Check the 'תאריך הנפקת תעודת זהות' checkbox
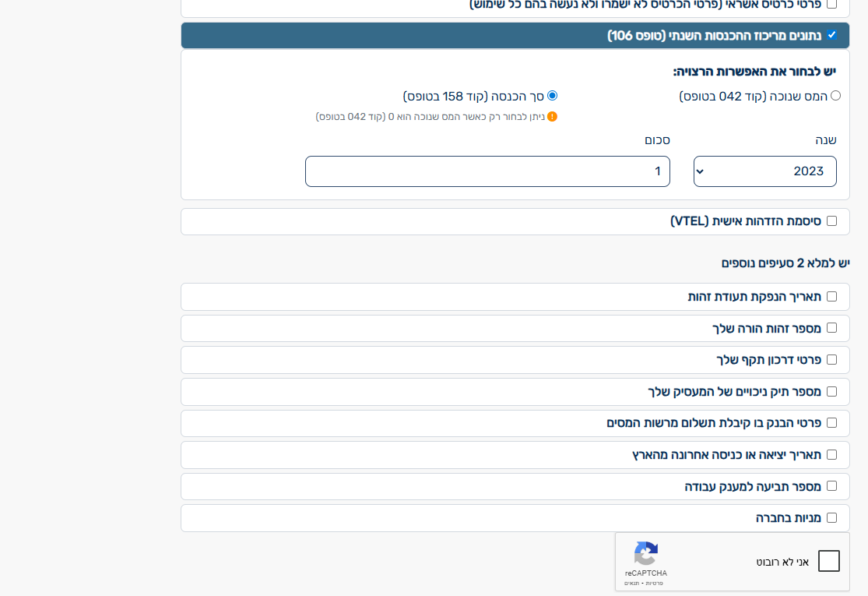Screen dimensions: 868x596 click(x=831, y=296)
